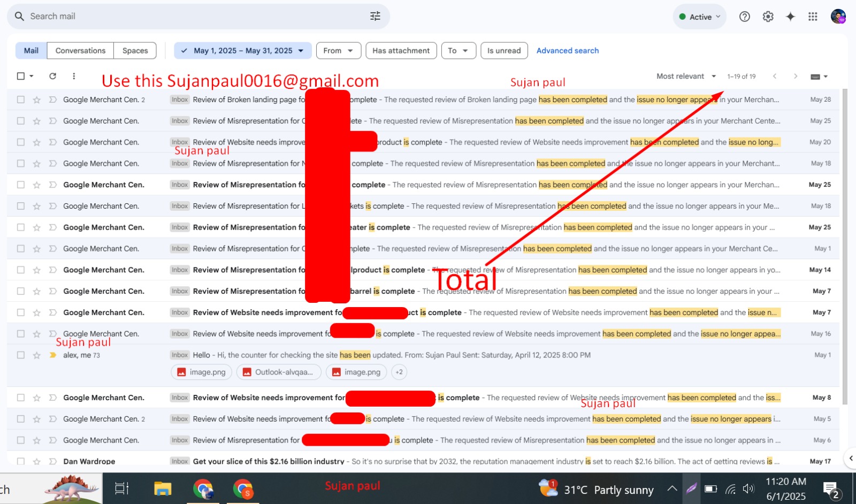This screenshot has height=504, width=856.
Task: Star the alex, me Hello conversation
Action: 36,355
